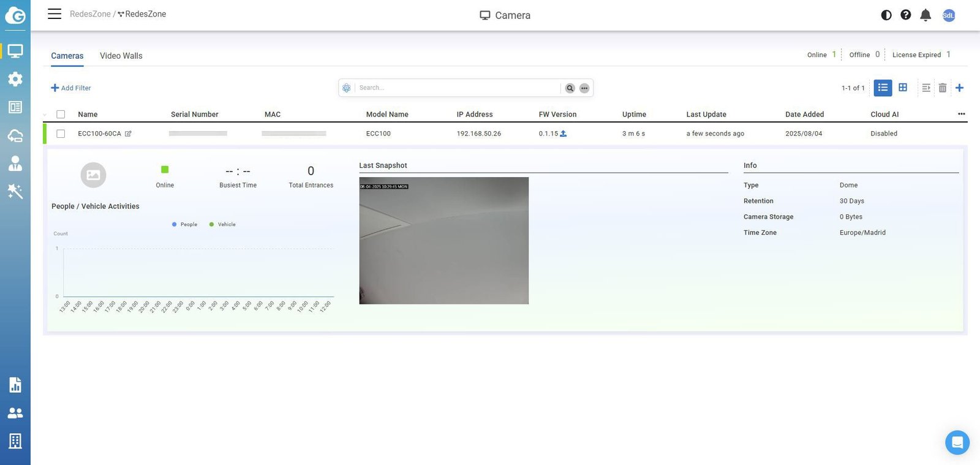Click the RedesZone breadcrumb link

pyautogui.click(x=90, y=13)
